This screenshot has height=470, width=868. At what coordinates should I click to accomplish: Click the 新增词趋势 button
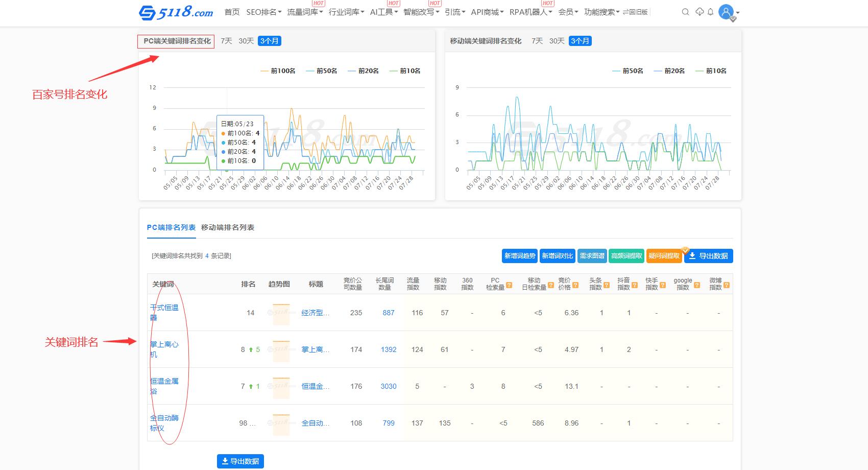pyautogui.click(x=520, y=256)
